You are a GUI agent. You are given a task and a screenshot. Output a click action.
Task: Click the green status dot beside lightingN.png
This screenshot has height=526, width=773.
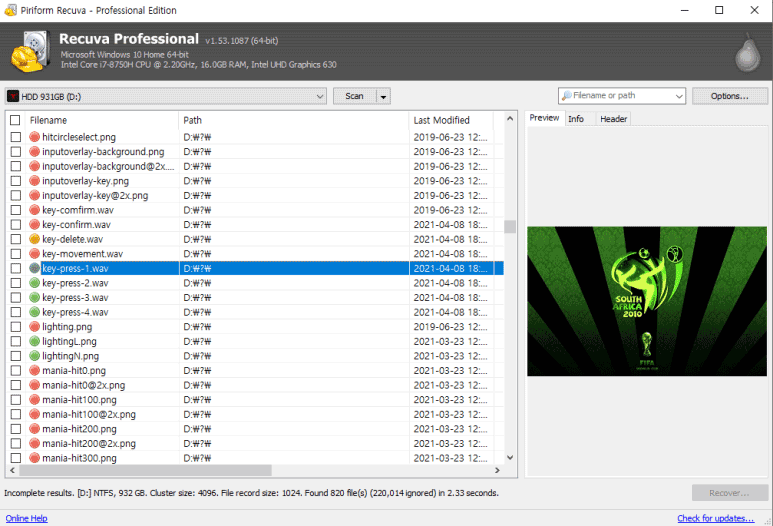tap(35, 356)
